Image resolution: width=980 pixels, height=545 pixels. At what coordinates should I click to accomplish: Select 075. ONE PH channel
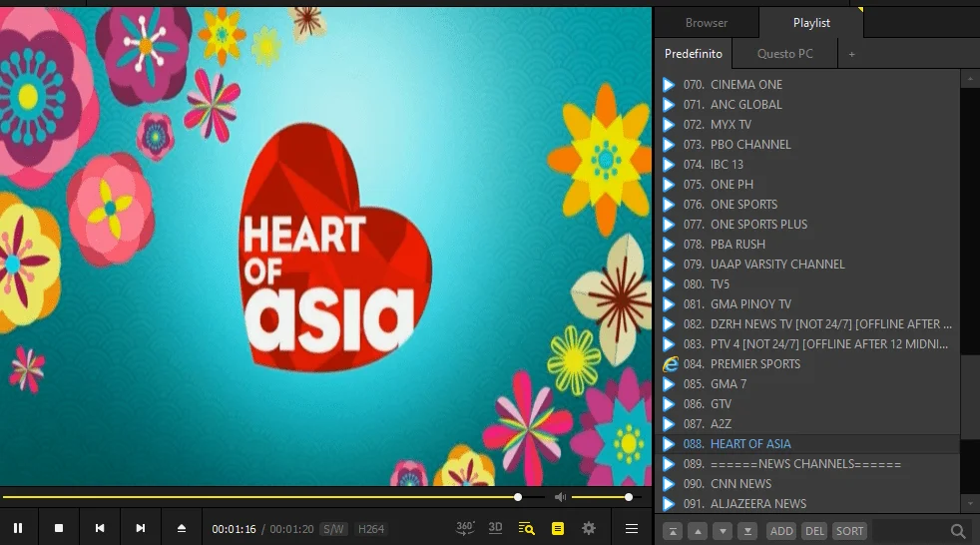[x=807, y=185]
